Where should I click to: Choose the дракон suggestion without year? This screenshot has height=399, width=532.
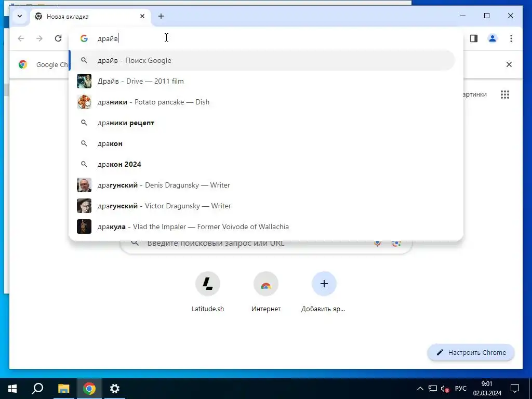point(262,143)
